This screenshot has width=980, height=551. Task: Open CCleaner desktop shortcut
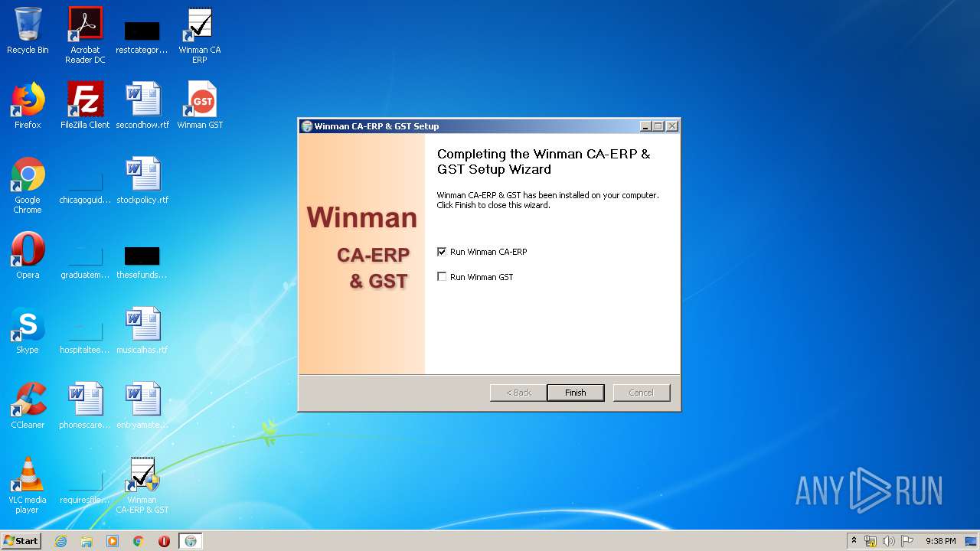(28, 406)
